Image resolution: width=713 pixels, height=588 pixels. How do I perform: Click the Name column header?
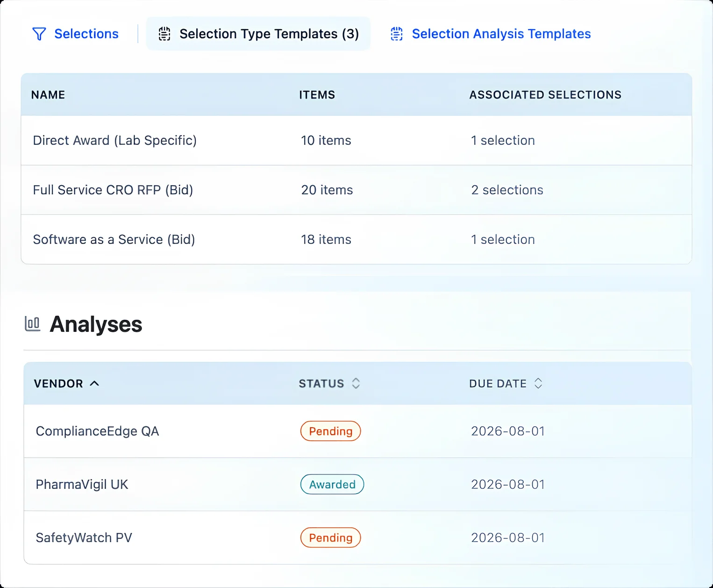click(48, 94)
